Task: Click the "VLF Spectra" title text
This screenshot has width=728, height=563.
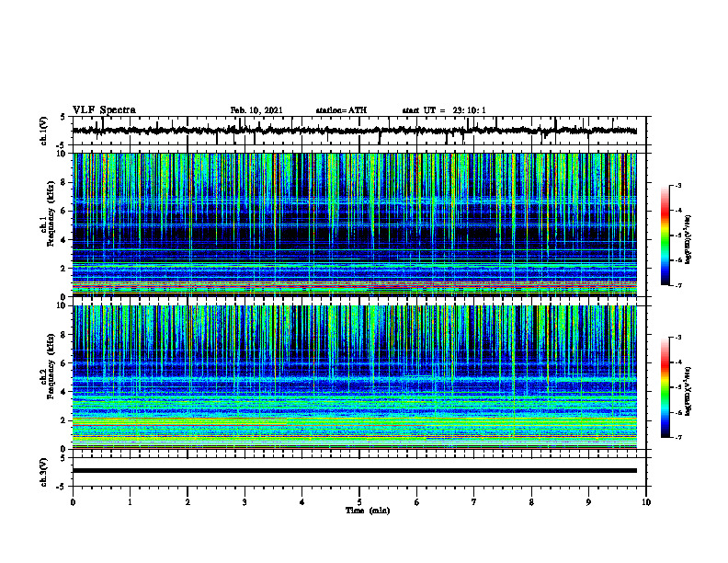Action: [104, 110]
